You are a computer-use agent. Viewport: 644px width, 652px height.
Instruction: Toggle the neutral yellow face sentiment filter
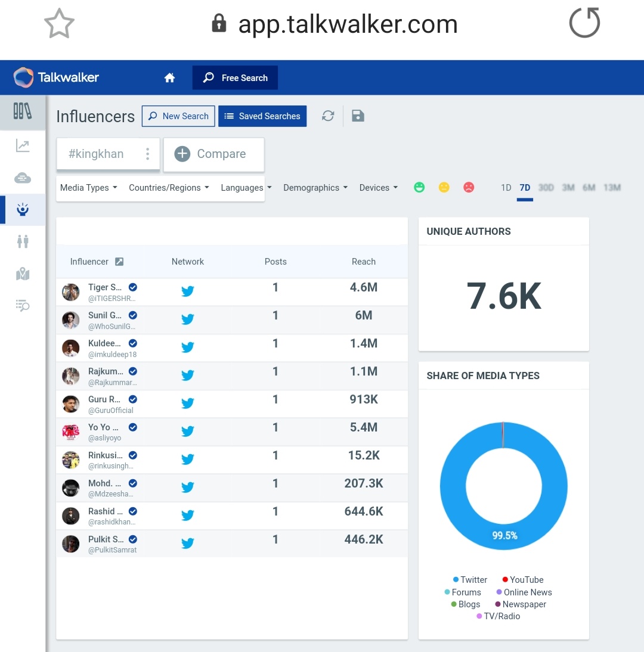point(444,188)
